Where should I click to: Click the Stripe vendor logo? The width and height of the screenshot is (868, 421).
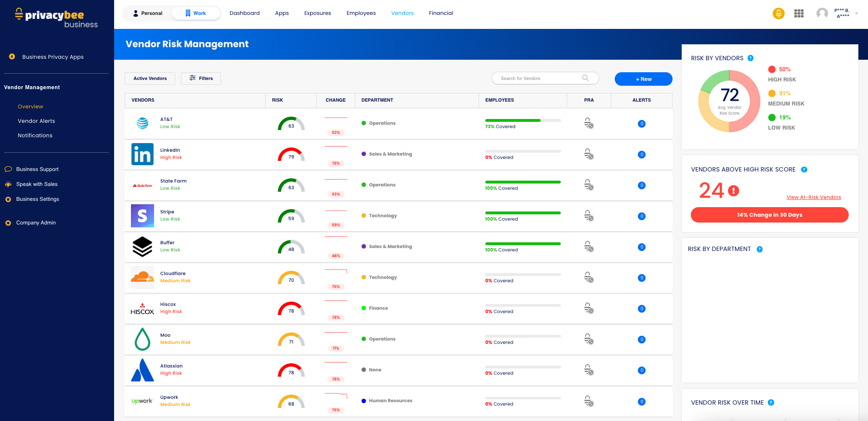click(x=143, y=216)
